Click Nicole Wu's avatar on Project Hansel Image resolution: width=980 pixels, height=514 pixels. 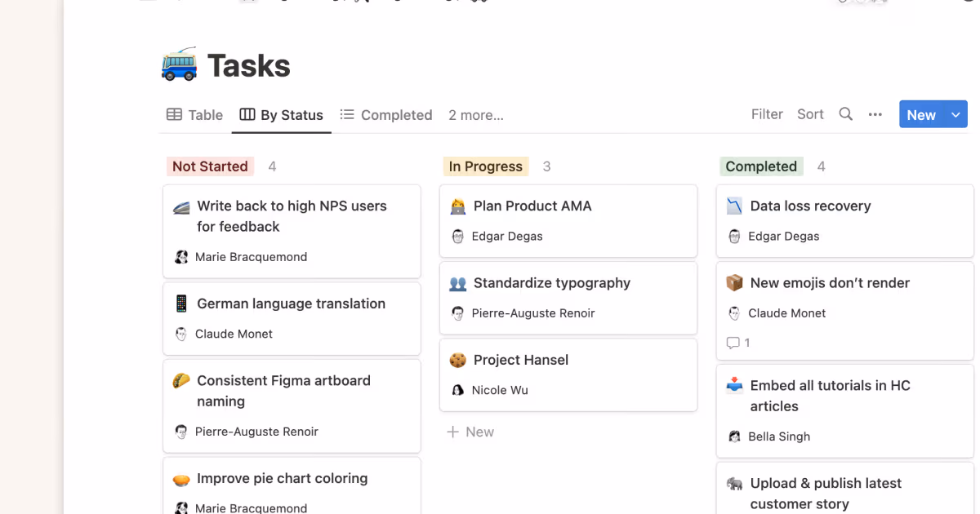tap(457, 390)
